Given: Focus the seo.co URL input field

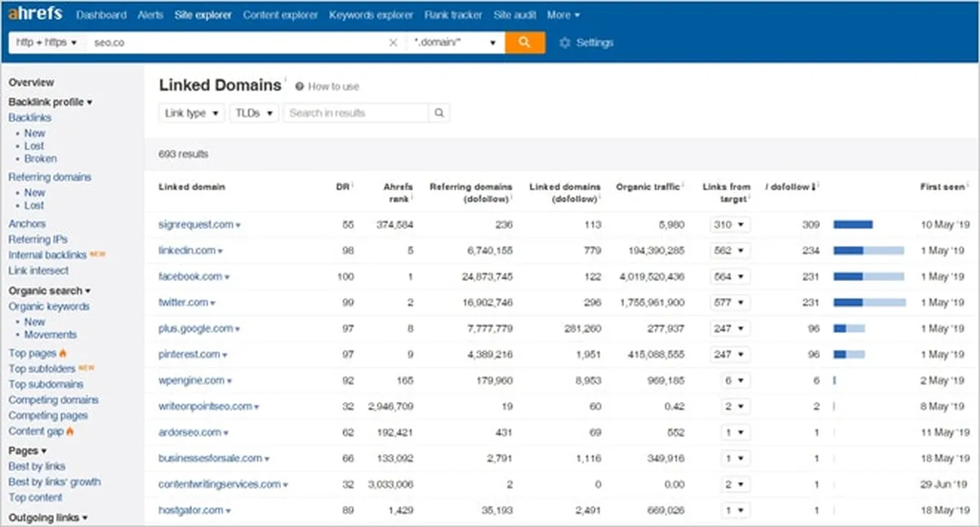Looking at the screenshot, I should (x=237, y=42).
